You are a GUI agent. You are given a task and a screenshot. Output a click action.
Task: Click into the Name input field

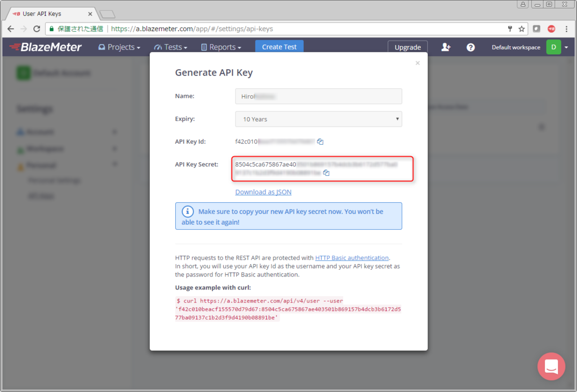pyautogui.click(x=319, y=96)
